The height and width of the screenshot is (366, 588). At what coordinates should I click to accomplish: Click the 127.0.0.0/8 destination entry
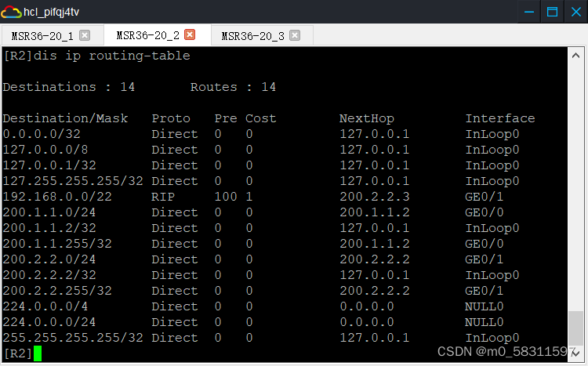click(45, 150)
